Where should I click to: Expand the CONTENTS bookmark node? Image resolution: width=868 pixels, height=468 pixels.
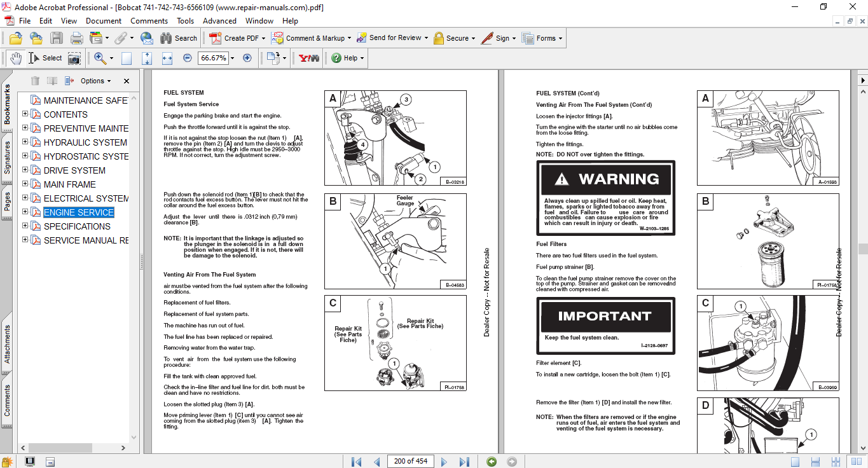[25, 114]
